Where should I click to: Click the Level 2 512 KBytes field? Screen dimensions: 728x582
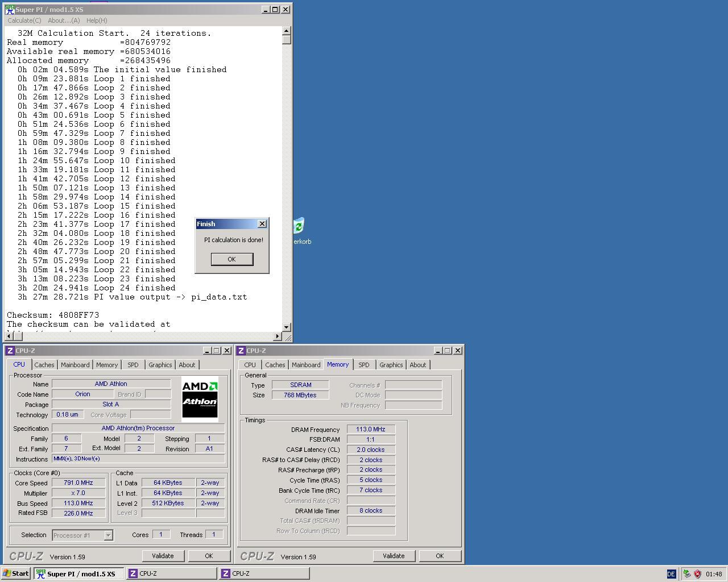(168, 503)
